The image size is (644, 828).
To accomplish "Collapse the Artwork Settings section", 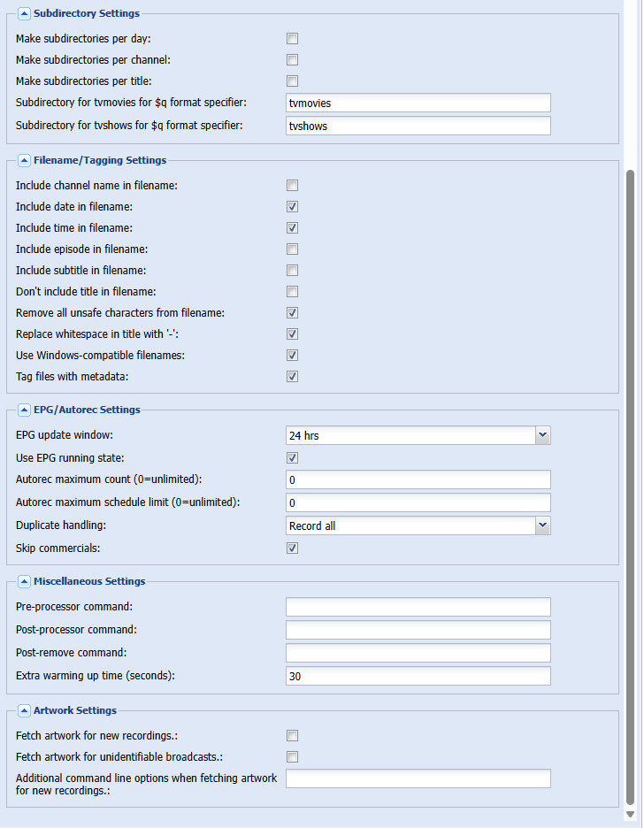I will [24, 711].
